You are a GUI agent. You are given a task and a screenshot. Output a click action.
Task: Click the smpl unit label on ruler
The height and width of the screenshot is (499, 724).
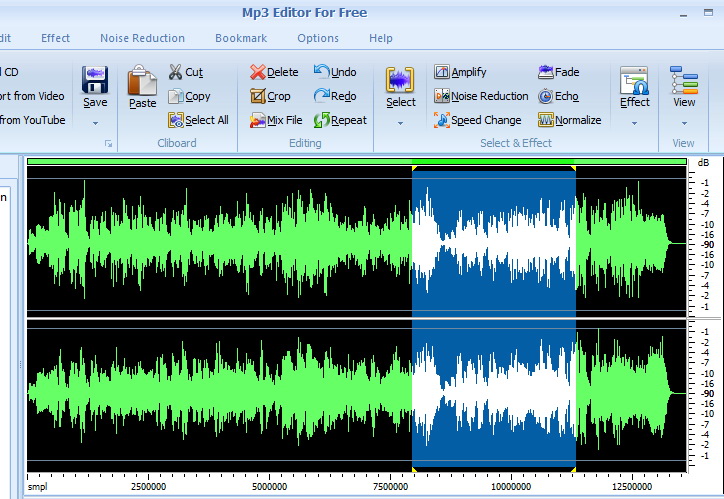click(x=37, y=487)
